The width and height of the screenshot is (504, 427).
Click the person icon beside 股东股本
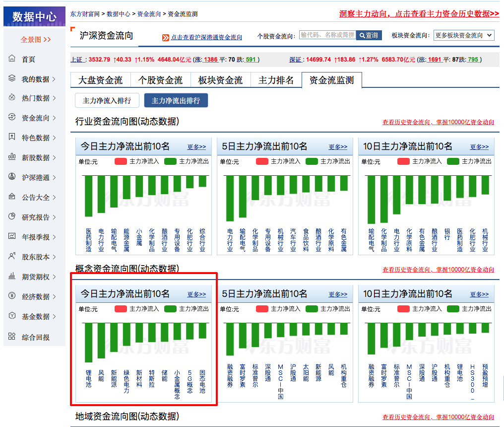(12, 256)
